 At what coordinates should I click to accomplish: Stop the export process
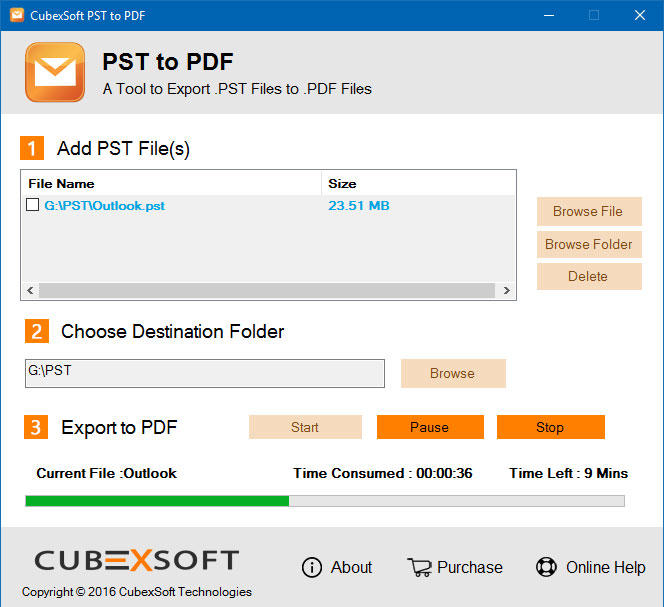coord(550,427)
